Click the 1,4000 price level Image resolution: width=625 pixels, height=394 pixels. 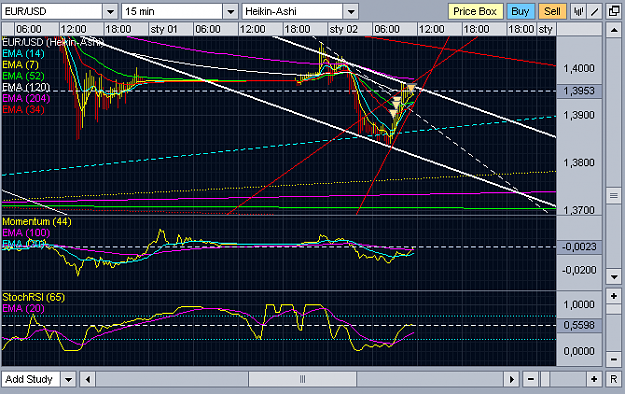click(x=579, y=69)
